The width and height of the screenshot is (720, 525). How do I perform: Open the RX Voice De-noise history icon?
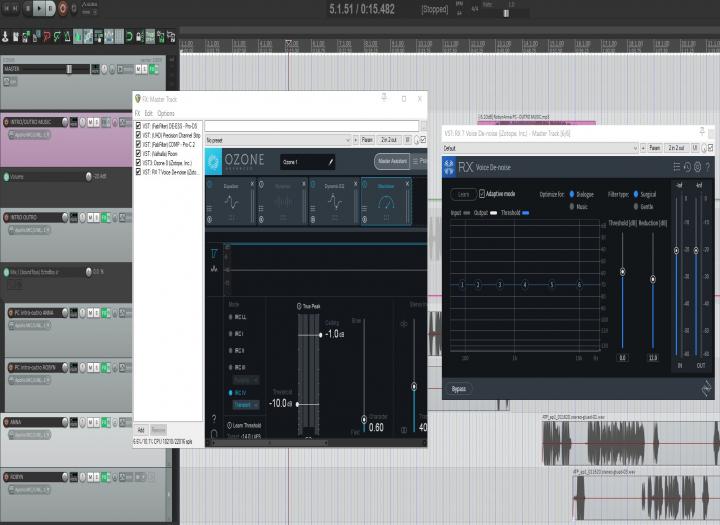(687, 167)
